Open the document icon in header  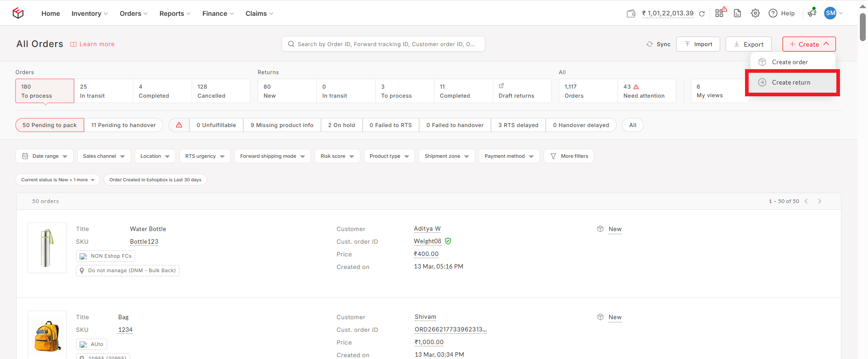pos(737,13)
